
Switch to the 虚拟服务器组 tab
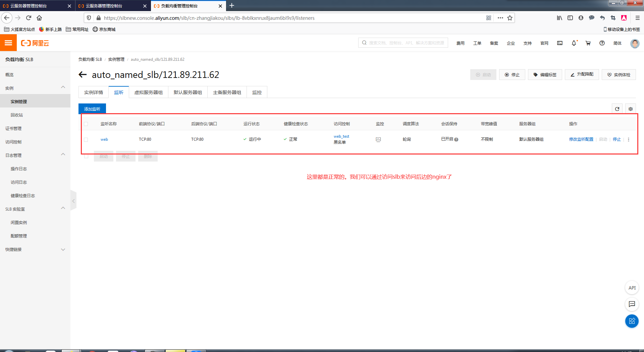pos(148,92)
